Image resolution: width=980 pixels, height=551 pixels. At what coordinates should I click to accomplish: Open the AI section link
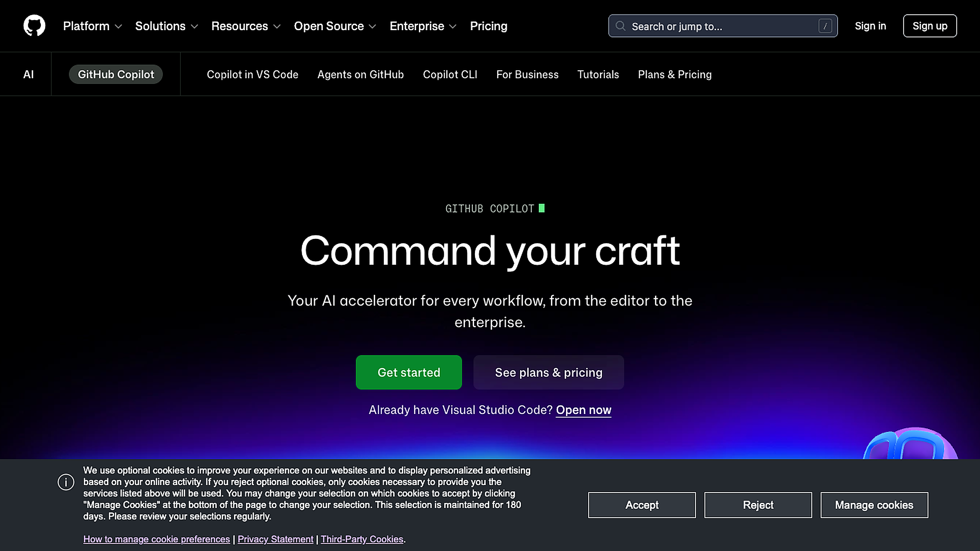pos(29,74)
